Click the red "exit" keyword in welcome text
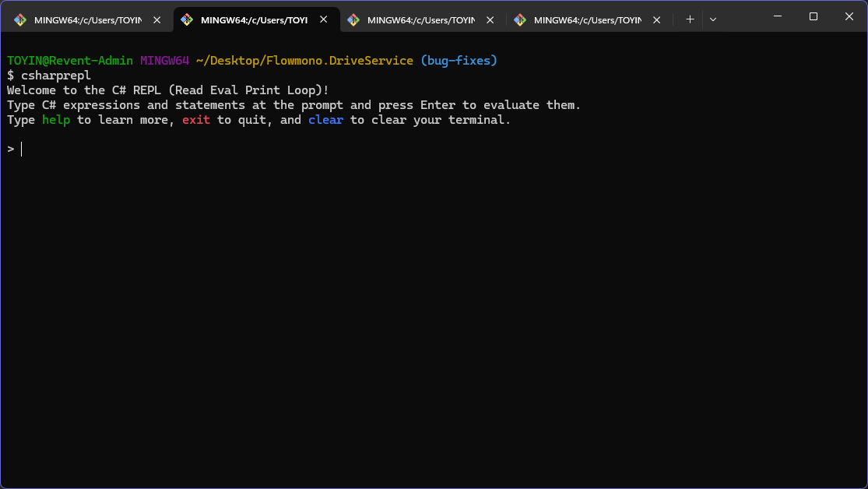Viewport: 868px width, 489px height. tap(196, 120)
